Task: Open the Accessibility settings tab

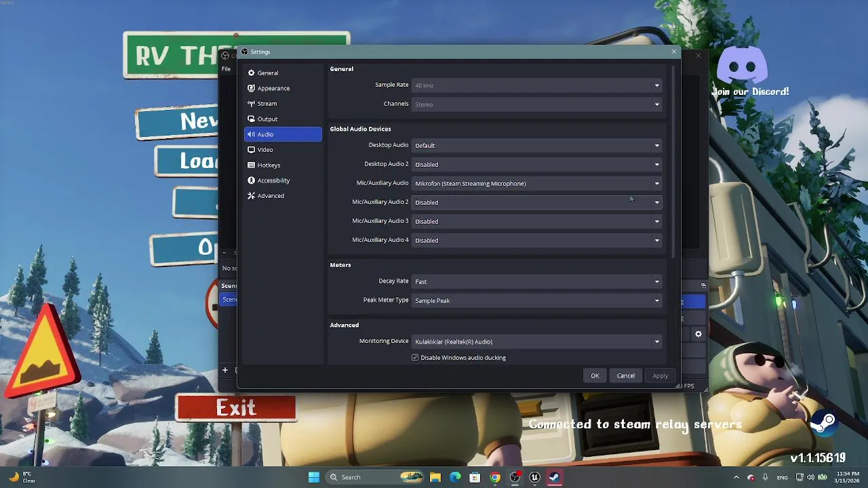Action: coord(283,180)
